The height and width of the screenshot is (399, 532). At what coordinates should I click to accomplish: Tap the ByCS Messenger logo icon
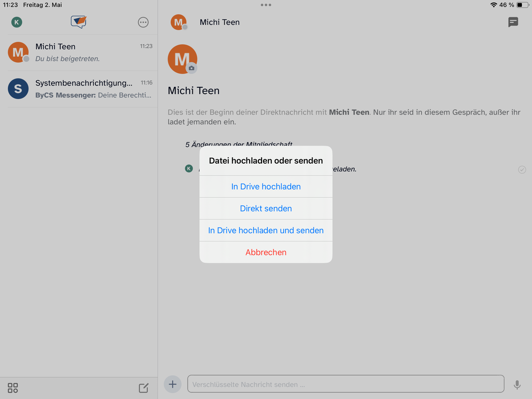pos(79,22)
